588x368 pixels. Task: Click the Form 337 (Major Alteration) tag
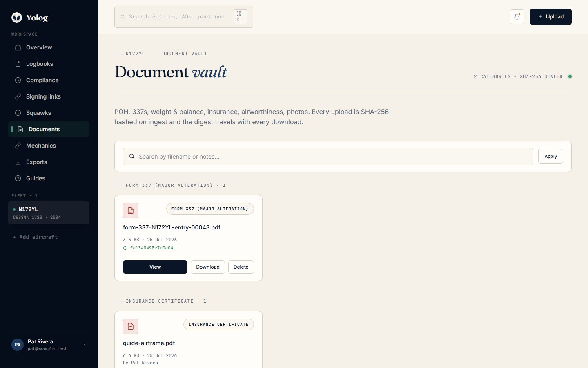[x=210, y=209]
